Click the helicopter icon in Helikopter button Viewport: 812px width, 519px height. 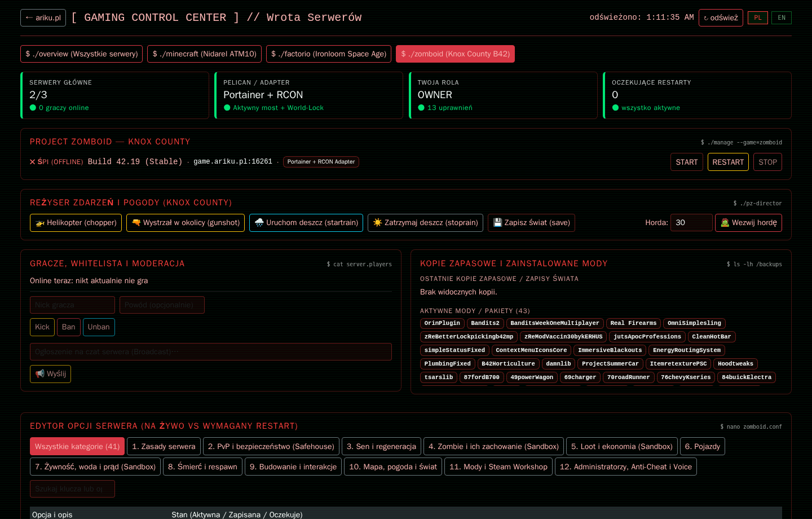(x=40, y=223)
